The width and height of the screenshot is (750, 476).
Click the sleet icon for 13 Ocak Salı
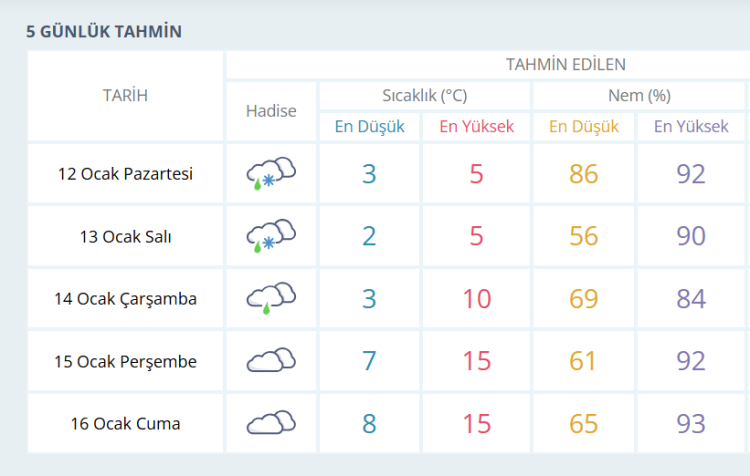click(x=271, y=236)
